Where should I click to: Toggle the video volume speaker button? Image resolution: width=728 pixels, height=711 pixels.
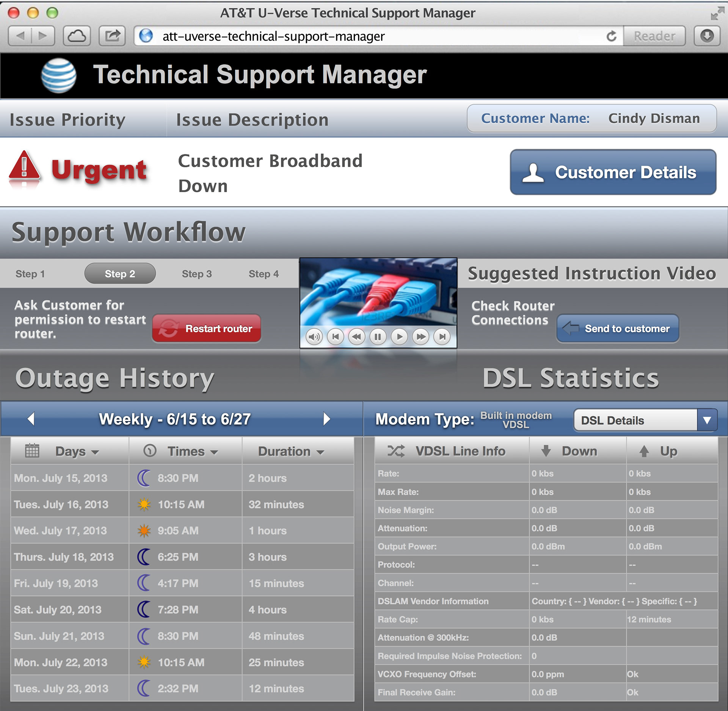click(x=314, y=337)
